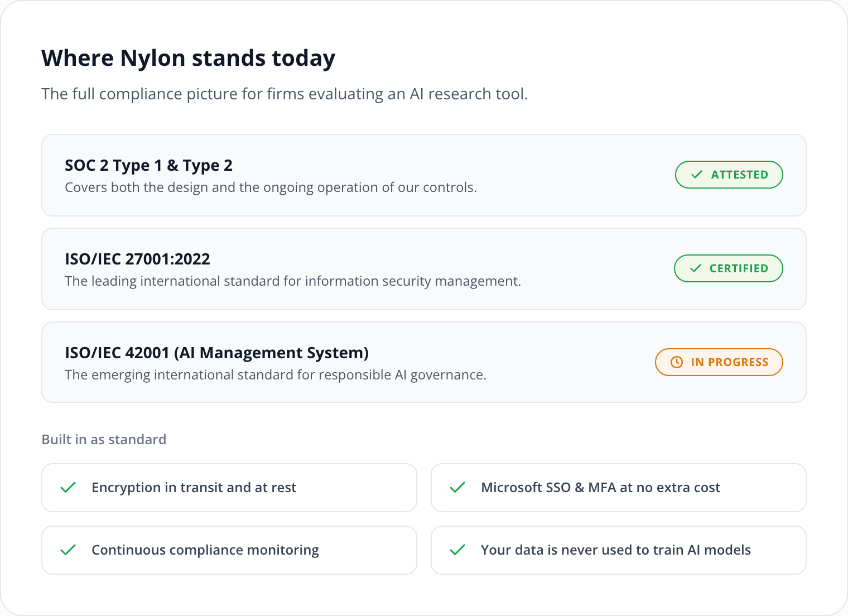
Task: Open the ISO/IEC 27001:2022 card
Action: point(424,269)
